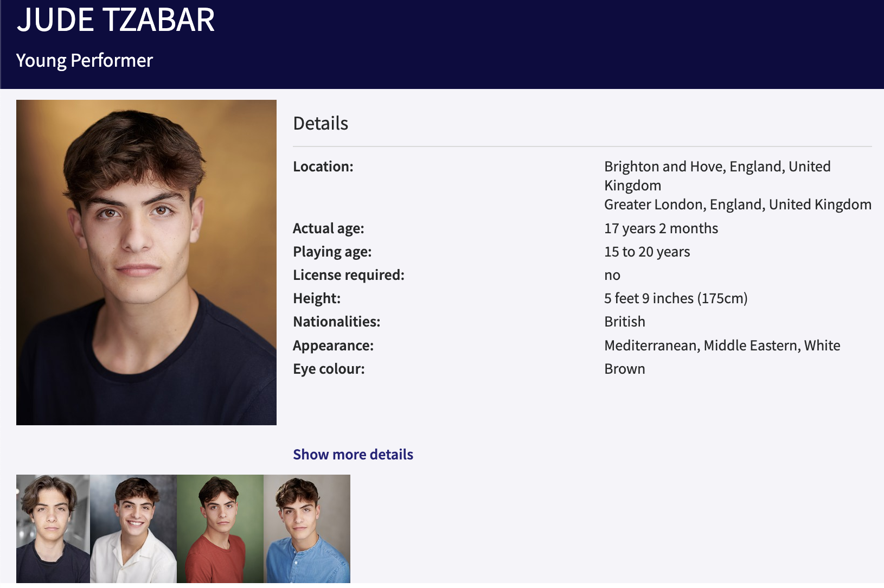Click the Details section heading
Viewport: 884px width, 588px height.
pos(321,124)
